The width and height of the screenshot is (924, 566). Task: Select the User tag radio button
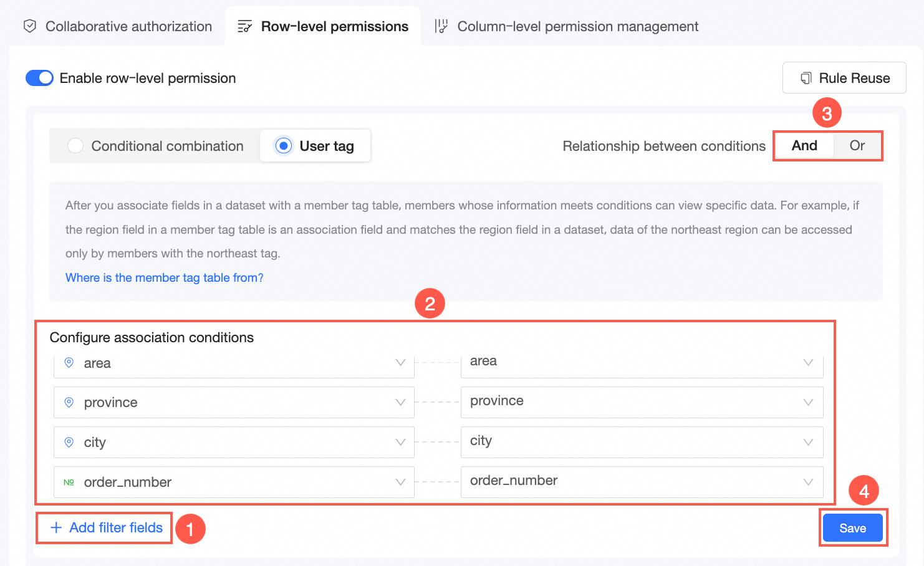pos(284,146)
